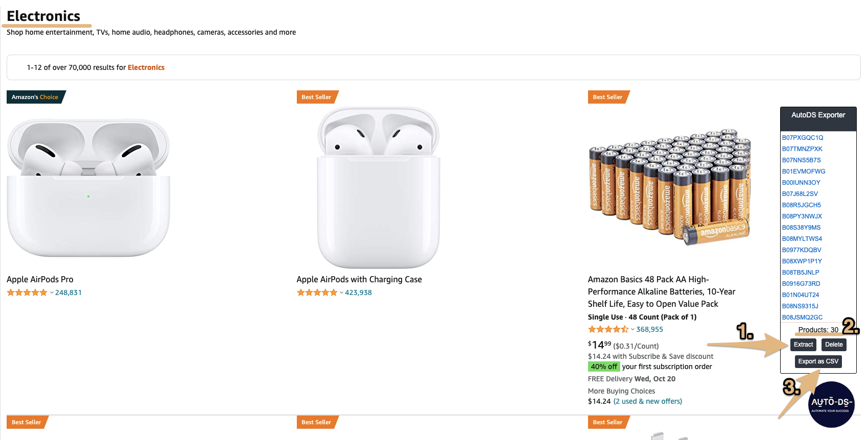Click the 2 used & new offers link

[x=648, y=401]
